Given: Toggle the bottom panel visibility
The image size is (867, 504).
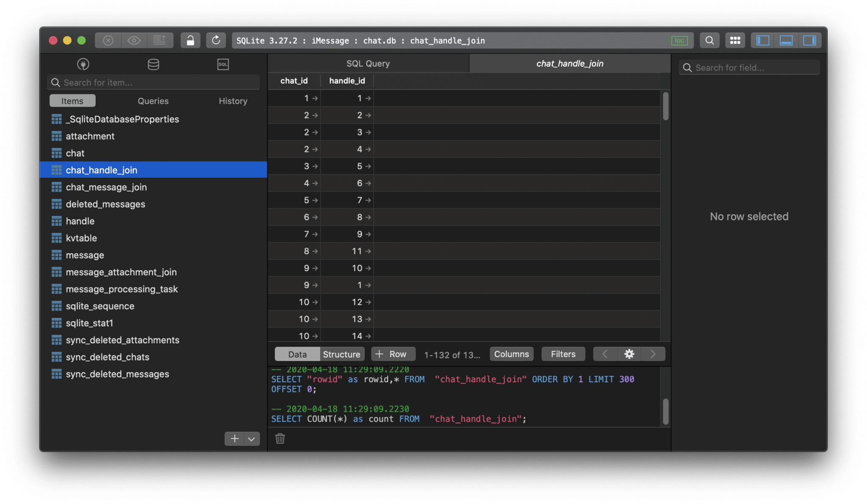Looking at the screenshot, I should (787, 40).
